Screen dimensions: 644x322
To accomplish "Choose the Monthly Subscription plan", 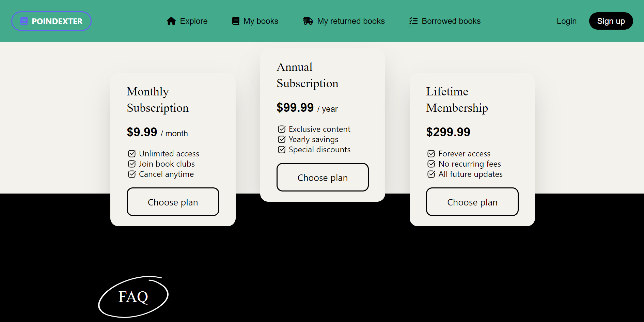I will (x=173, y=202).
